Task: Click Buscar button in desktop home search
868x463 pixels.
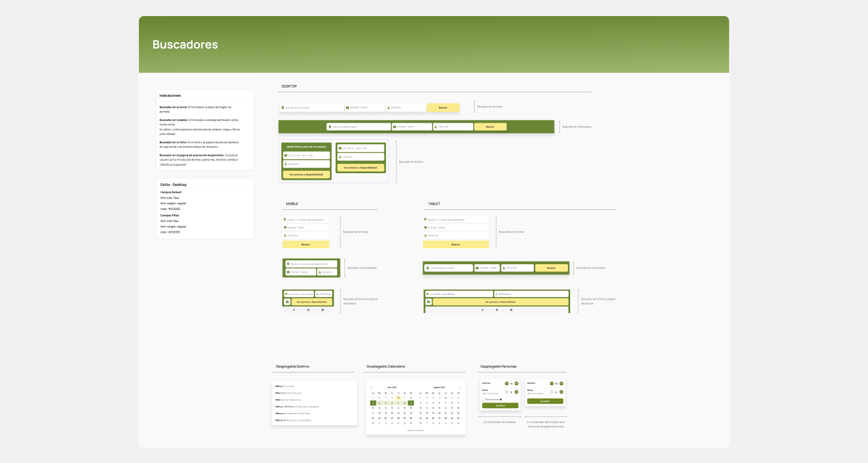Action: point(443,108)
